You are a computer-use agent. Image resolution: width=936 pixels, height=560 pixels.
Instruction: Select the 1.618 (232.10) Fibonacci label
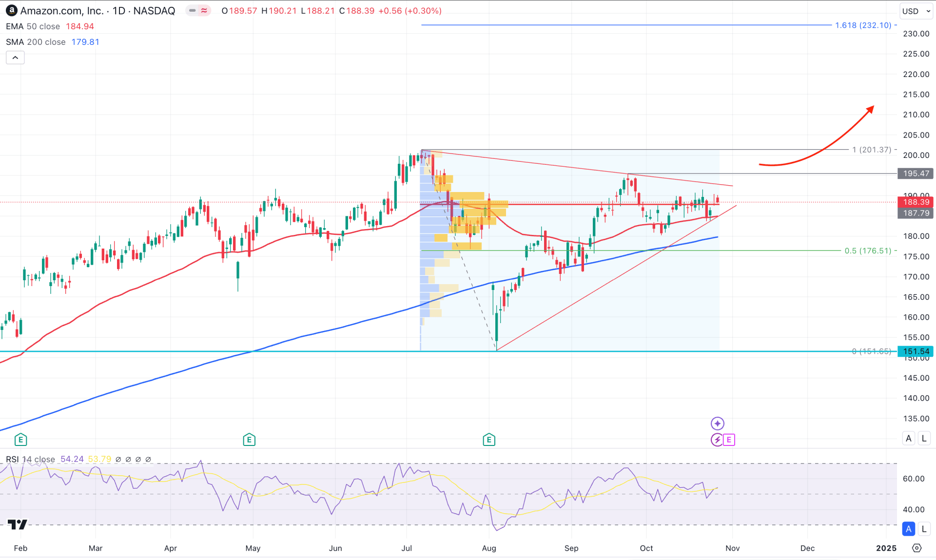tap(863, 25)
